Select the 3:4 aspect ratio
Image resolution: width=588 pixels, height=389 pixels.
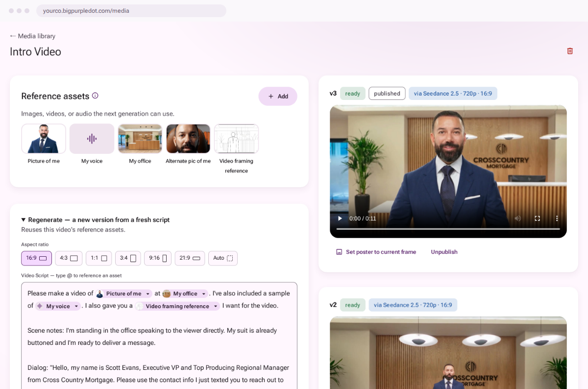128,258
